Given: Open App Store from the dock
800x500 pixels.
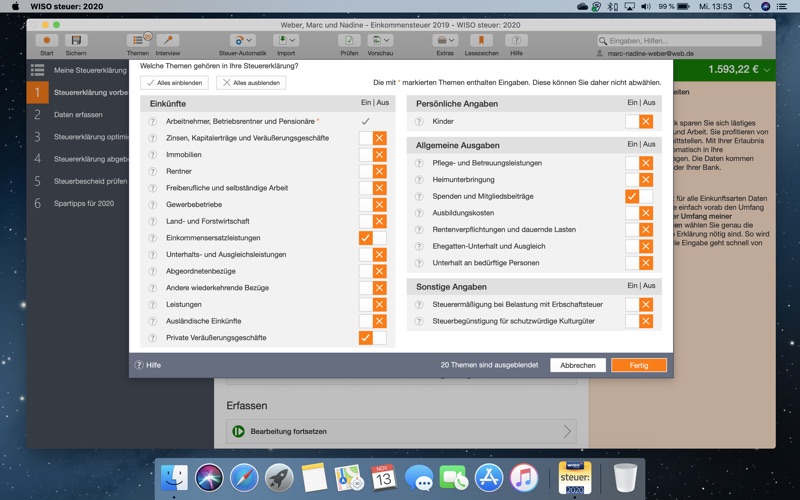Looking at the screenshot, I should [489, 478].
